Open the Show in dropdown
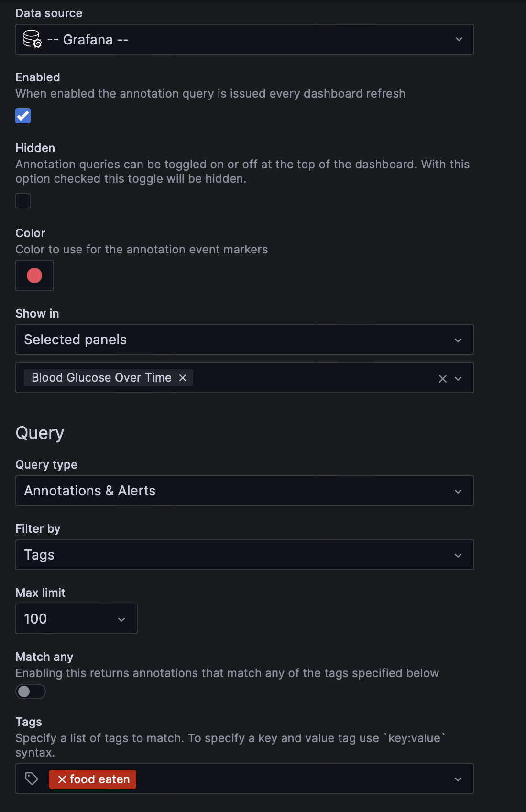 (x=244, y=340)
